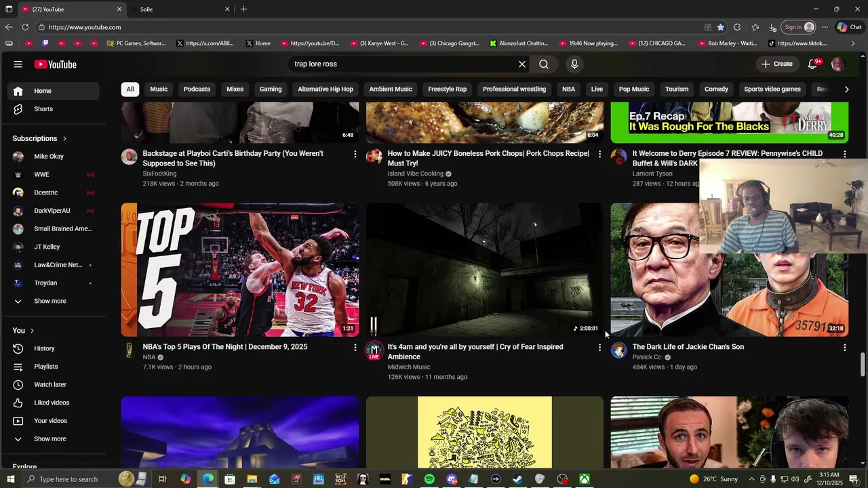868x488 pixels.
Task: Open the account avatar menu
Action: click(837, 64)
